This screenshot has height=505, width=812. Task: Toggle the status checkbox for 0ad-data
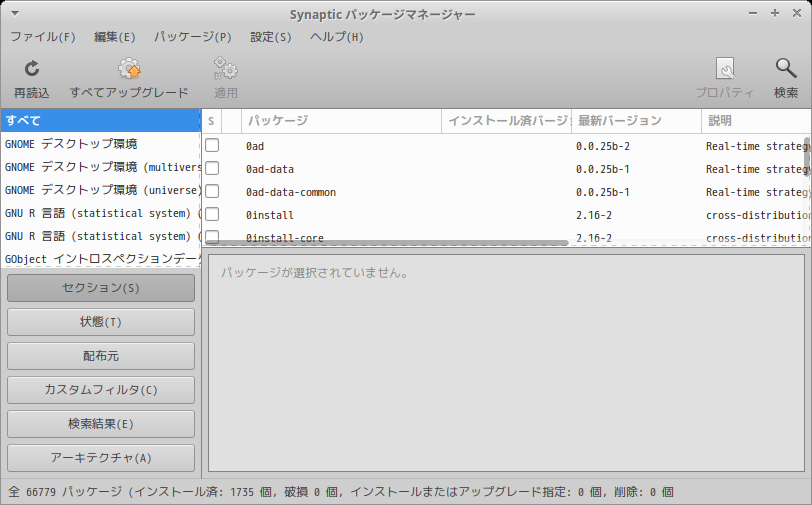tap(212, 168)
